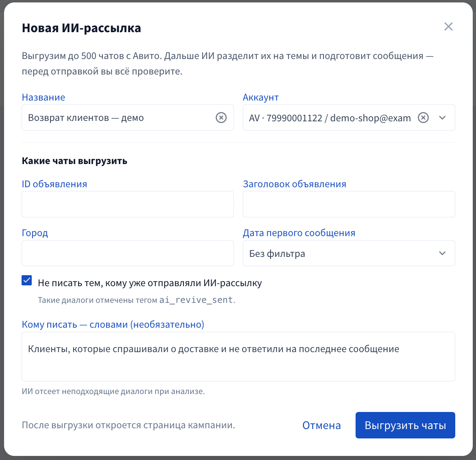Click into the Город input field
This screenshot has width=476, height=460.
(x=127, y=253)
